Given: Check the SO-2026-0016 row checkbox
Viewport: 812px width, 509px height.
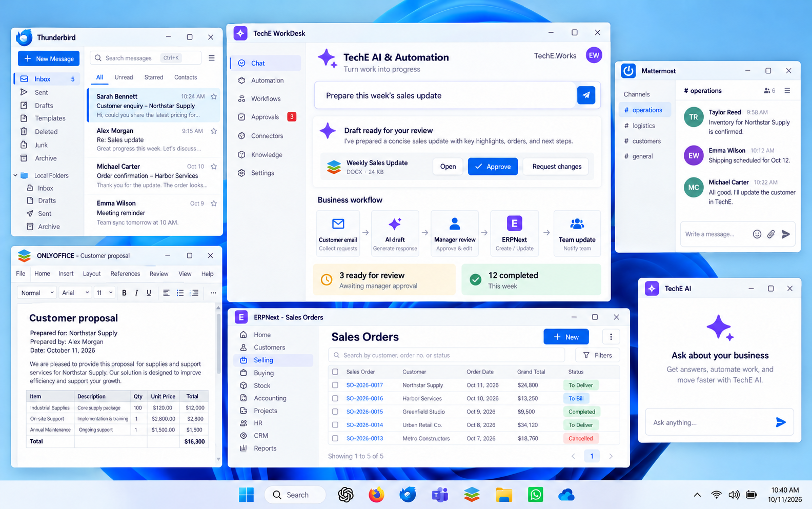Looking at the screenshot, I should point(335,398).
